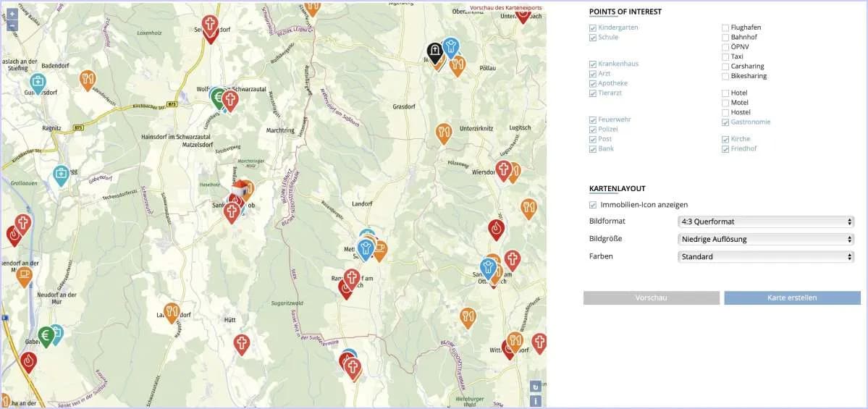The image size is (868, 409).
Task: Uncheck the Feuerwehr checkbox
Action: click(x=593, y=119)
